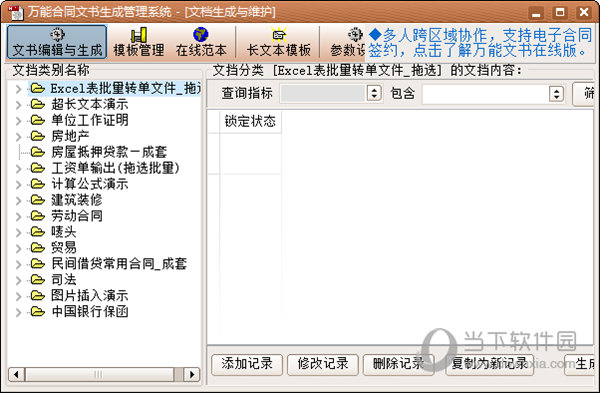
Task: Expand the Excel表批量转单文件 tree node
Action: 18,89
